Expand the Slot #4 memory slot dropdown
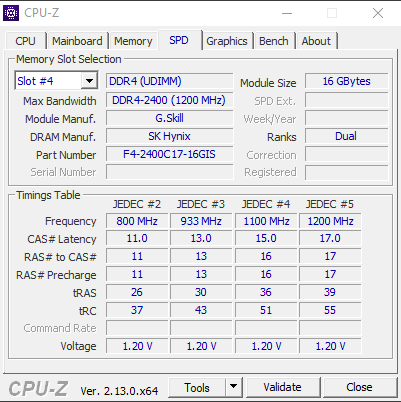The image size is (401, 402). (x=89, y=81)
